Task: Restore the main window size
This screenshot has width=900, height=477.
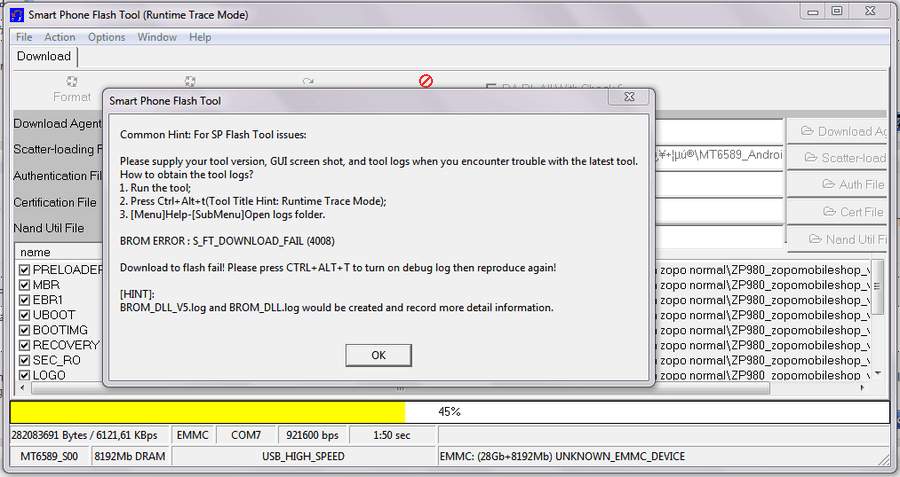Action: point(837,11)
